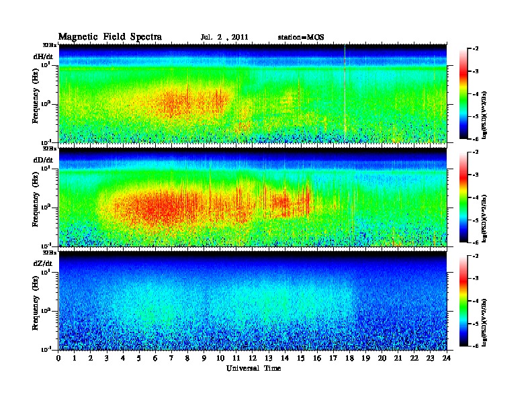Click the "dZ/dt" panel label
This screenshot has width=532, height=411.
pos(43,263)
